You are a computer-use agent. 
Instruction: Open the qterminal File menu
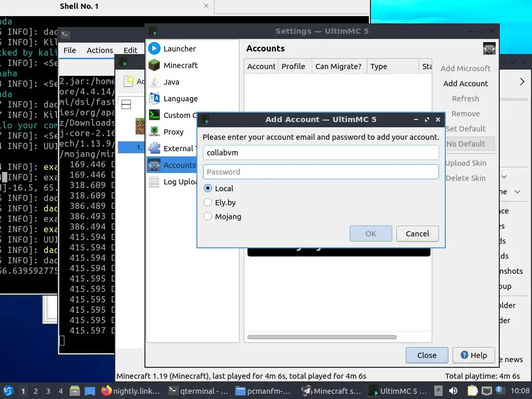coord(70,50)
